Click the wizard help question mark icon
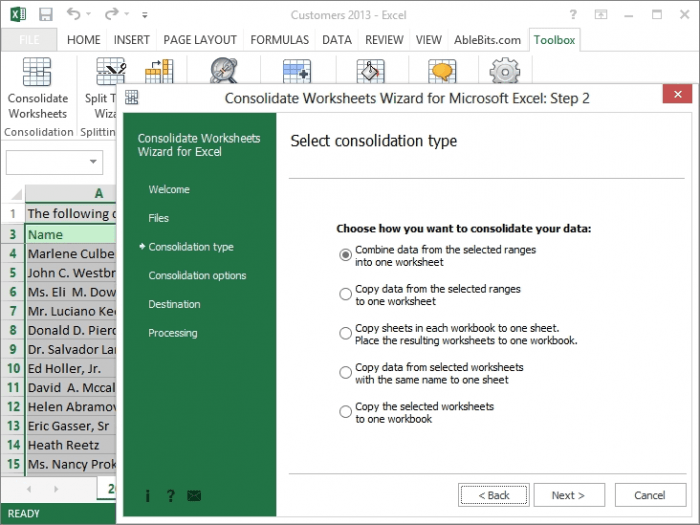Image resolution: width=700 pixels, height=525 pixels. coord(170,495)
